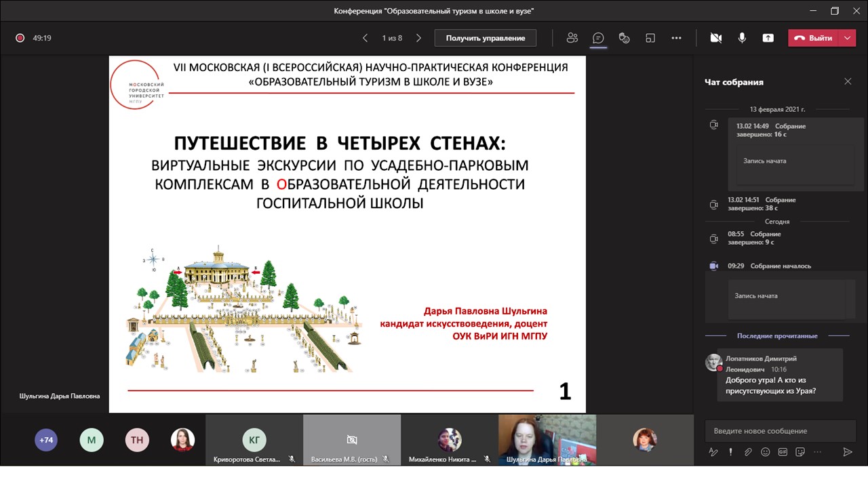Open breakout rooms icon
This screenshot has height=488, width=868.
[x=650, y=38]
